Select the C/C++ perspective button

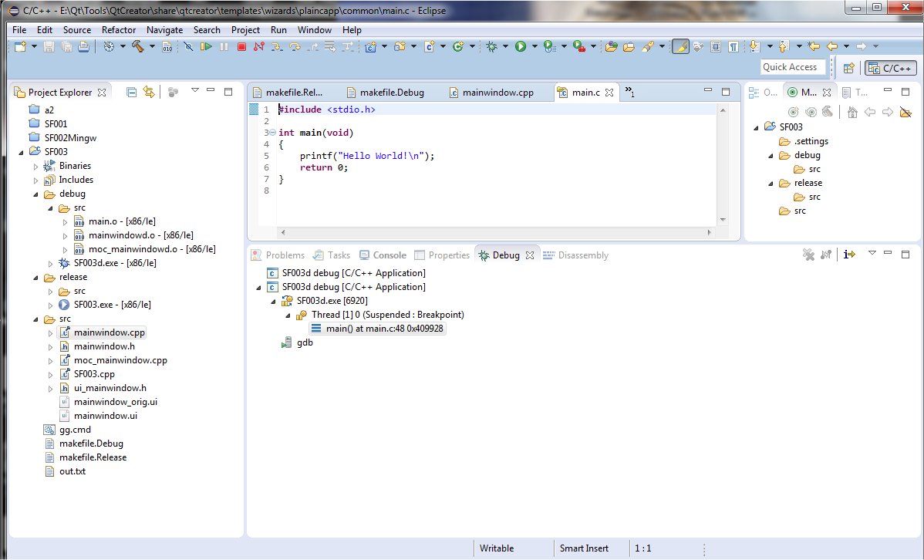tap(890, 68)
